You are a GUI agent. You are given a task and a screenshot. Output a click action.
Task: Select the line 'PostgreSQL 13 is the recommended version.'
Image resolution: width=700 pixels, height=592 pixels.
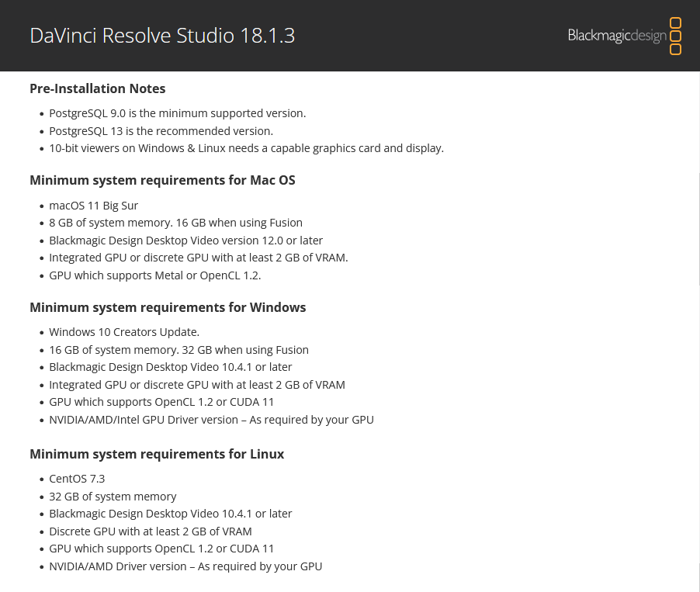coord(161,131)
